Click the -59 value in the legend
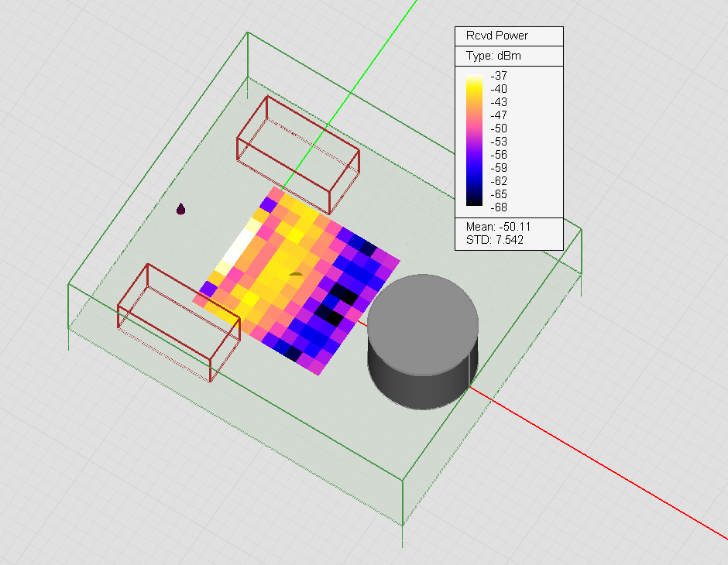This screenshot has width=728, height=565. pos(499,167)
